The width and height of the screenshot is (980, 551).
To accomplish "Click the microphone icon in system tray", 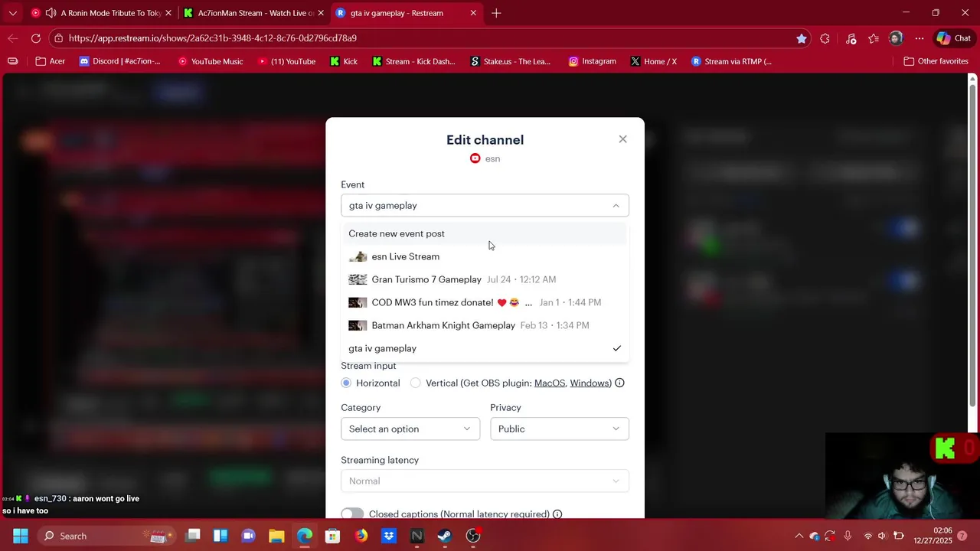I will [848, 536].
